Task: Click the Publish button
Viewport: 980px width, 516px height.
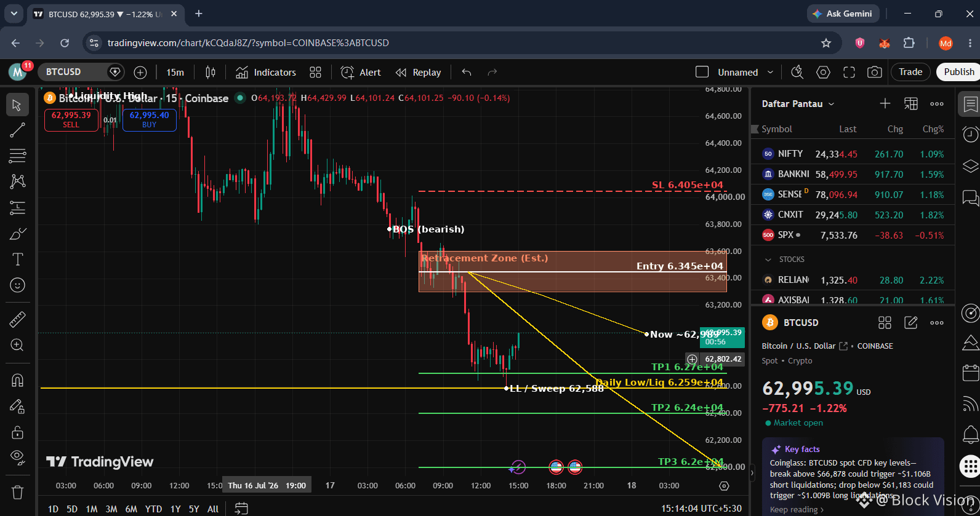Action: [959, 72]
